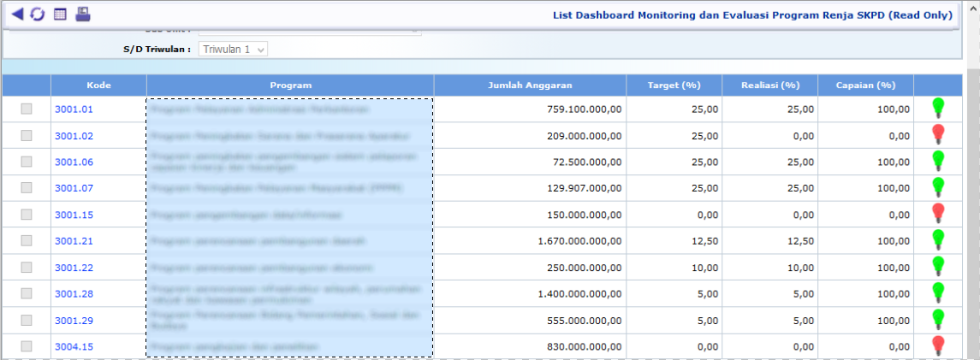Click the refresh icon in toolbar

(x=38, y=15)
